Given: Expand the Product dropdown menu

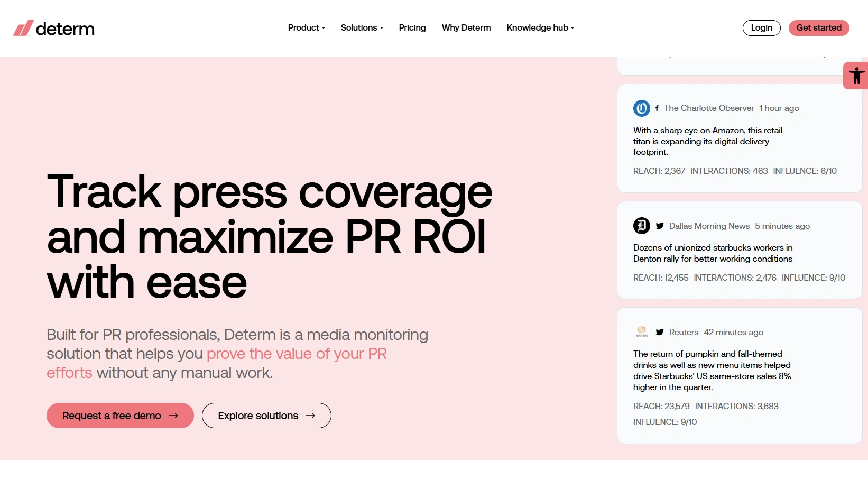Looking at the screenshot, I should [x=307, y=28].
